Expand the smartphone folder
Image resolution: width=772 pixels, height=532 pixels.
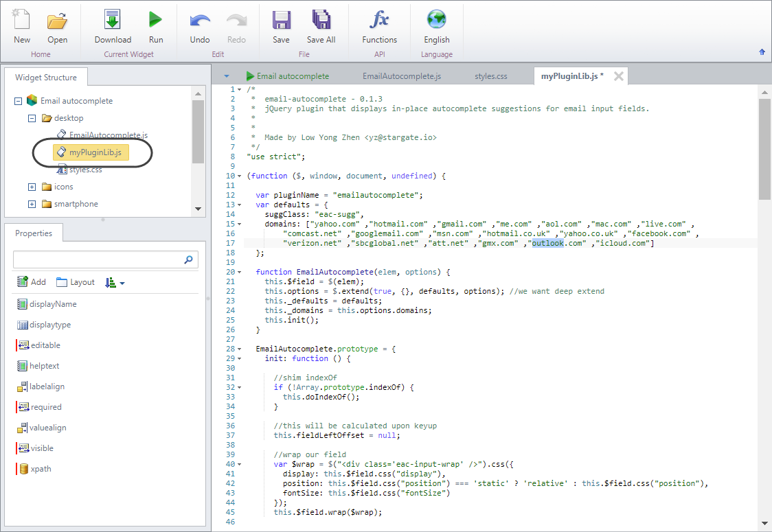pos(32,205)
